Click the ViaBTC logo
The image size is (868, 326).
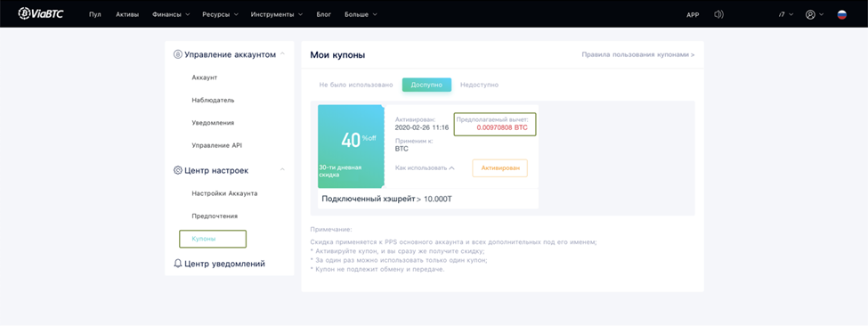[x=40, y=13]
